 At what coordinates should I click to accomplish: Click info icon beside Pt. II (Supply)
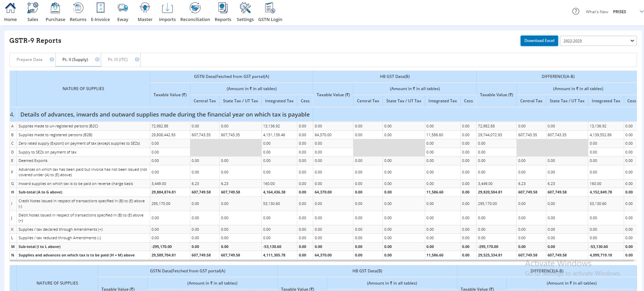point(97,60)
